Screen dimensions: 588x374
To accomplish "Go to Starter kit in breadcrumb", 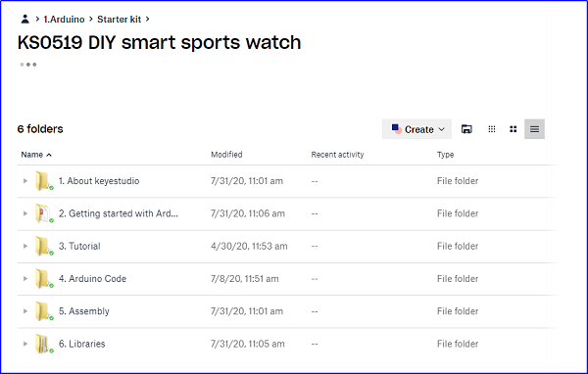I will 119,20.
